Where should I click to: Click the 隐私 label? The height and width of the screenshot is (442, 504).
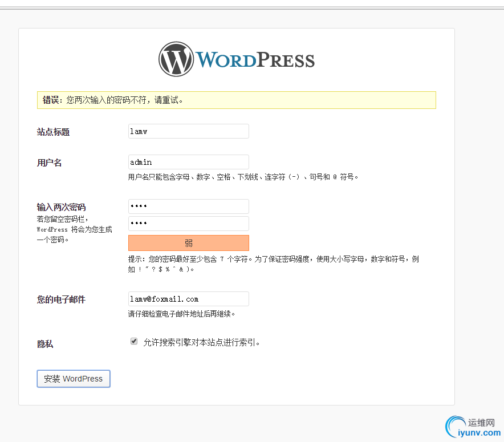coord(45,344)
